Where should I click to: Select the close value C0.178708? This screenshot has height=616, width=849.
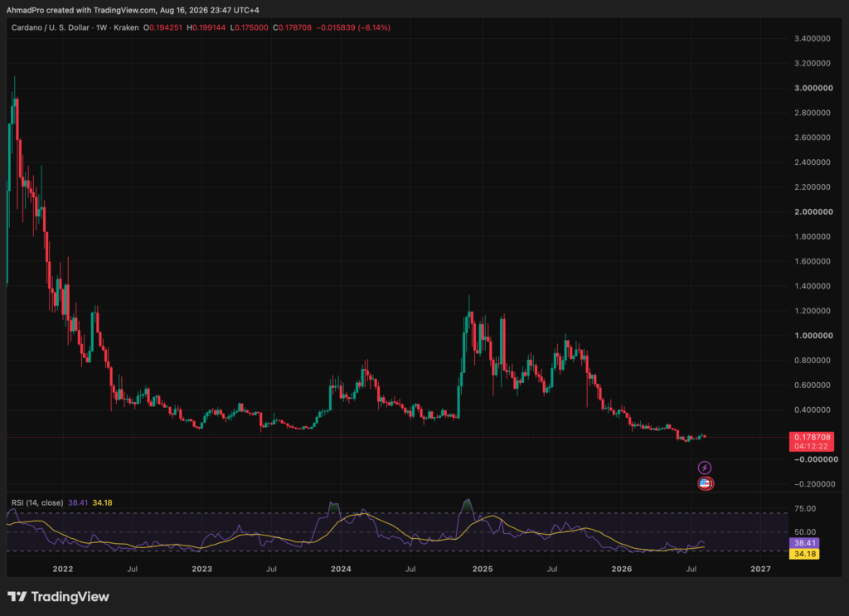pos(293,27)
